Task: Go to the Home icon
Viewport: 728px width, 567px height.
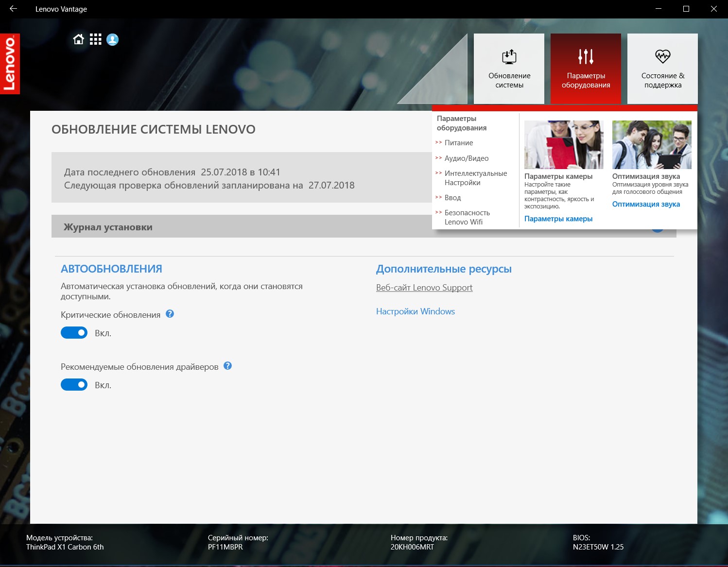Action: (78, 39)
